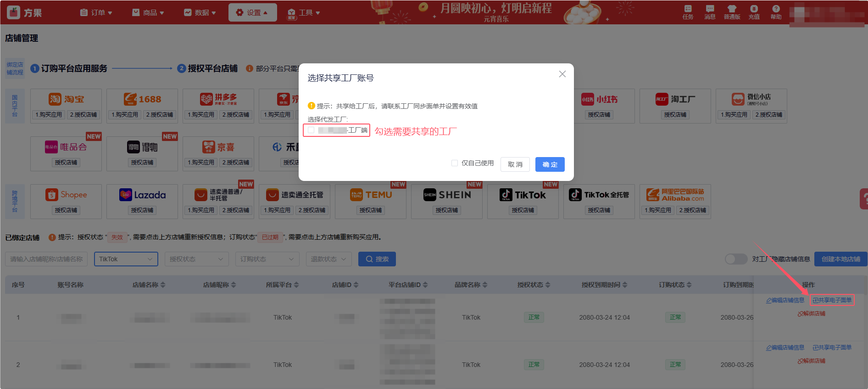Click the Lazada platform logo
This screenshot has width=868, height=389.
tap(142, 195)
